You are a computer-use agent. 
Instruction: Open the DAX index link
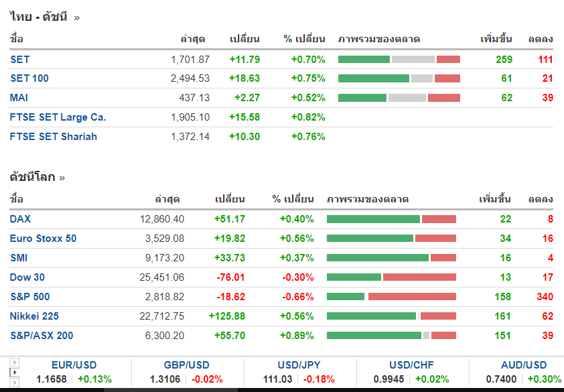[20, 219]
